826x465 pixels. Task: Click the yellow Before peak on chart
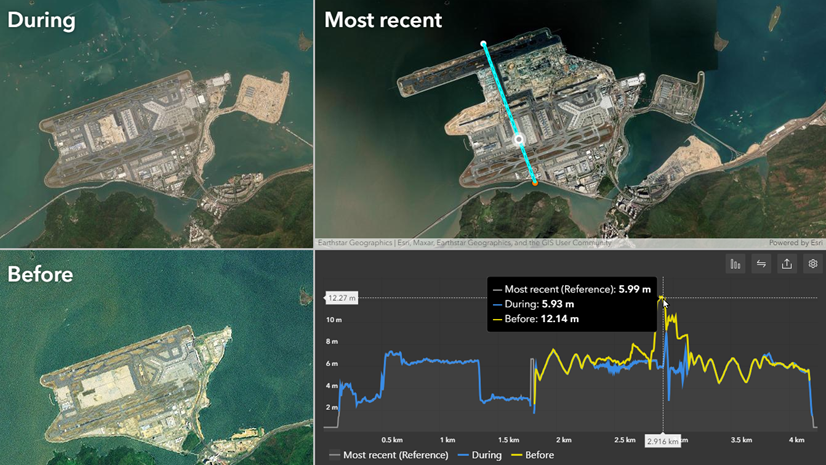pyautogui.click(x=661, y=299)
